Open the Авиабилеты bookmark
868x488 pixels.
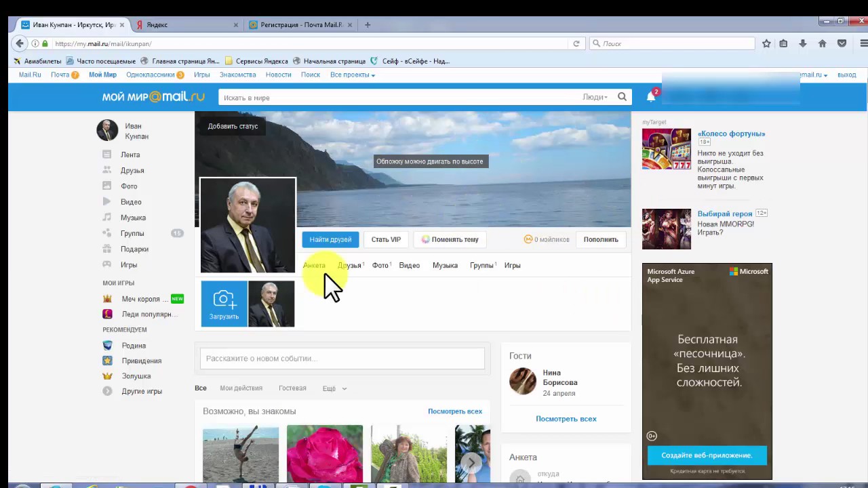(x=38, y=61)
